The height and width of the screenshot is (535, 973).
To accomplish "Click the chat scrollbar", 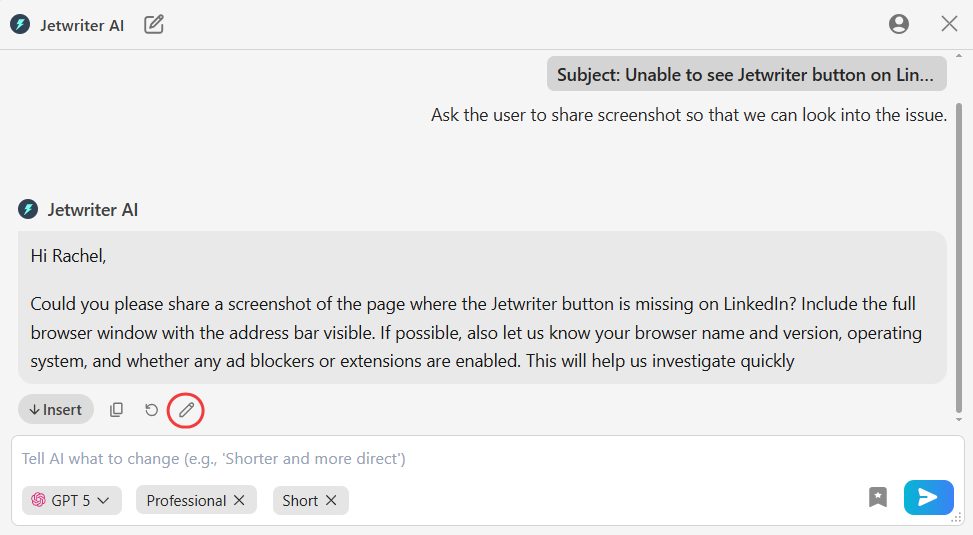I will [x=959, y=258].
